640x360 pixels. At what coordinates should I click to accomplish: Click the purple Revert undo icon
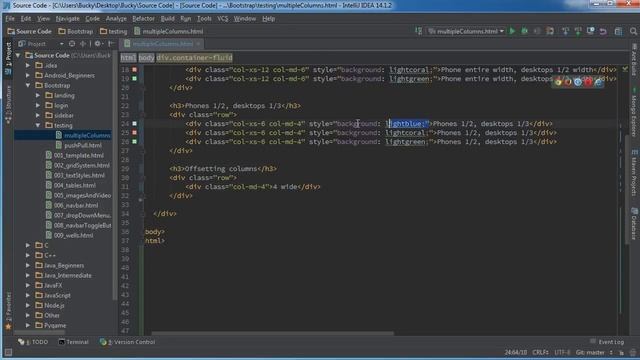(x=603, y=31)
